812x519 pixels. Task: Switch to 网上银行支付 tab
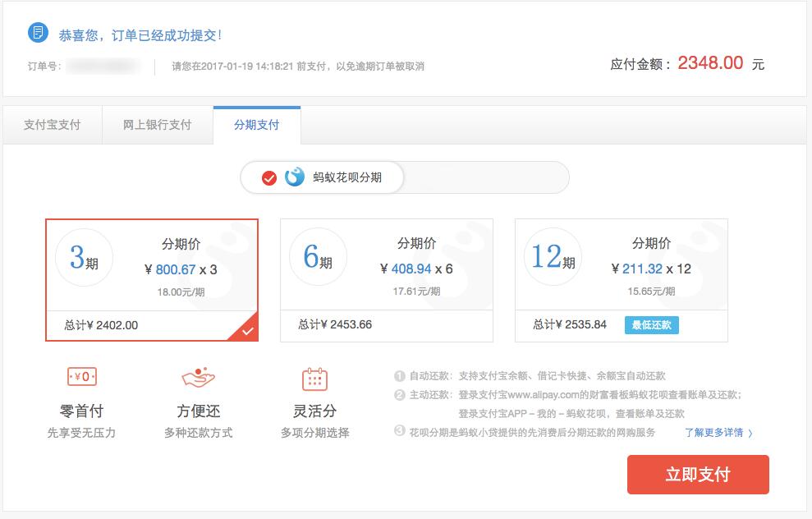coord(158,125)
